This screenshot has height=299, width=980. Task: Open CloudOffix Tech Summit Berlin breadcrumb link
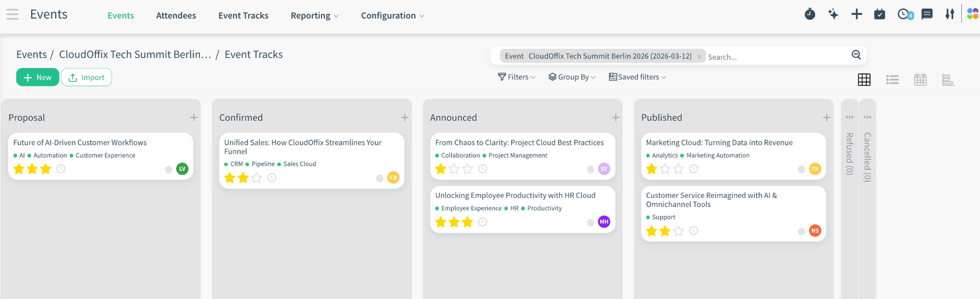[135, 54]
